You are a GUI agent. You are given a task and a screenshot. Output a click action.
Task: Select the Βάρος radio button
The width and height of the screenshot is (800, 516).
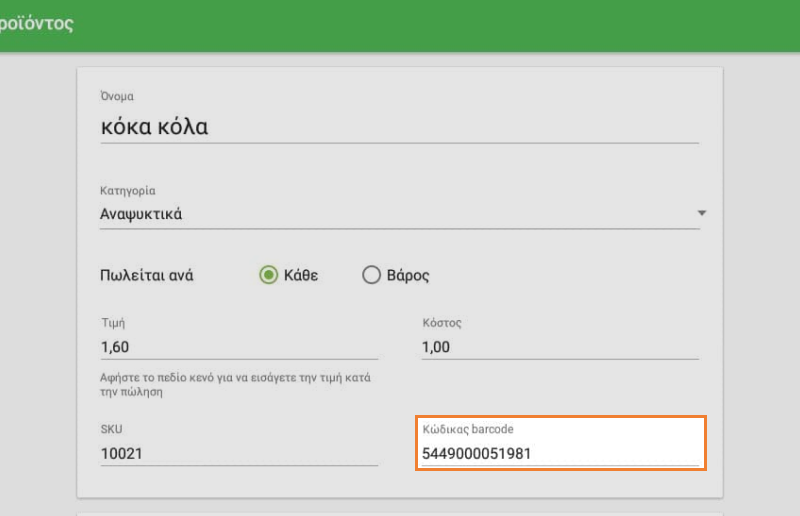371,275
